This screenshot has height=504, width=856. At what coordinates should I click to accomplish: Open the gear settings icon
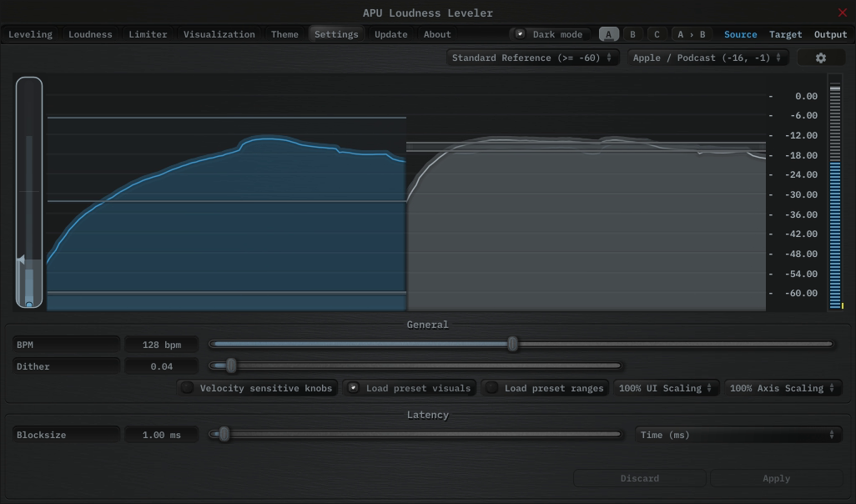click(820, 58)
